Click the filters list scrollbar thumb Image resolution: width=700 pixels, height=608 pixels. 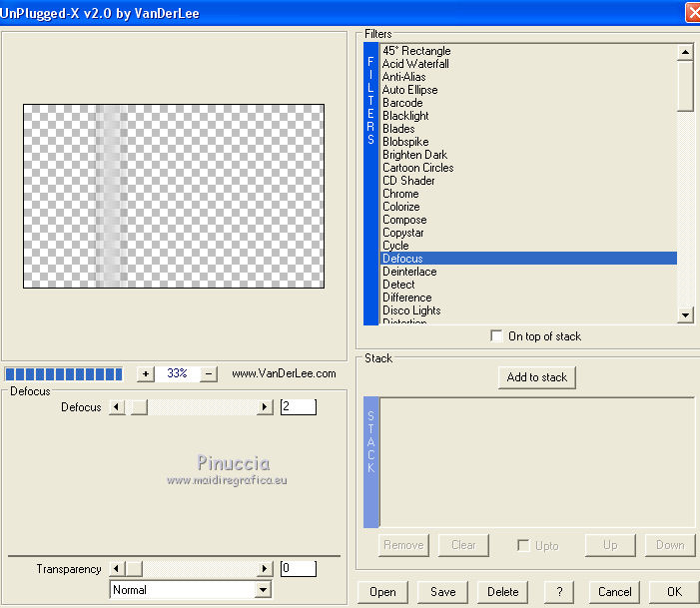pos(685,86)
